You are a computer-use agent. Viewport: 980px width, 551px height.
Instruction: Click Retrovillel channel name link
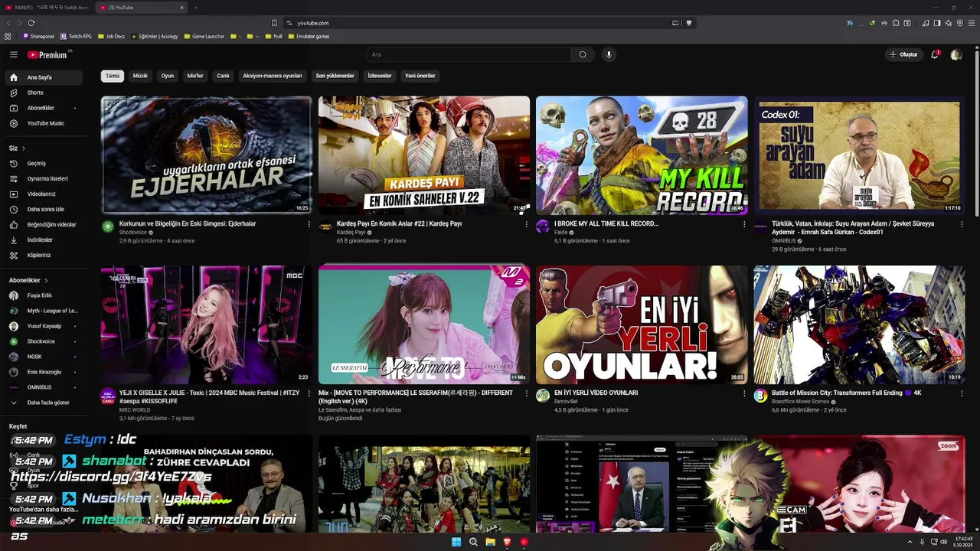point(566,401)
